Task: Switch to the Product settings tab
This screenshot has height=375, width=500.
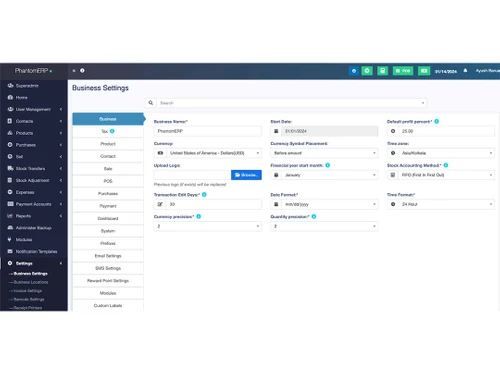Action: click(108, 144)
